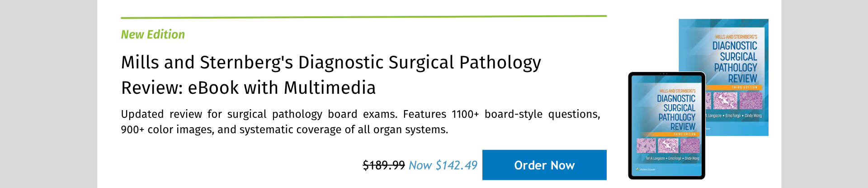This screenshot has height=188, width=868.
Task: Open the tablet eBook cover image
Action: (667, 125)
